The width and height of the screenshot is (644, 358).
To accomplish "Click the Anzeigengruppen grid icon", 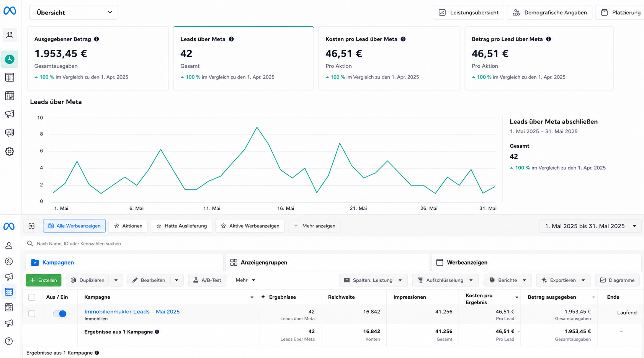I will tap(234, 262).
